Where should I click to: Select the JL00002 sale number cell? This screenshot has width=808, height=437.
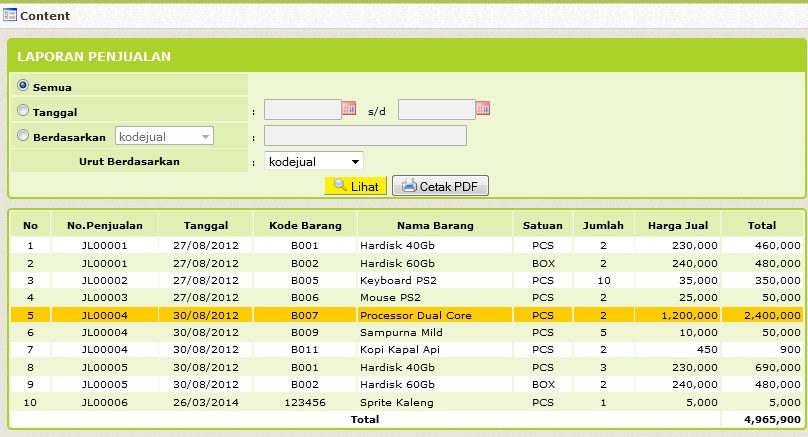pos(105,280)
